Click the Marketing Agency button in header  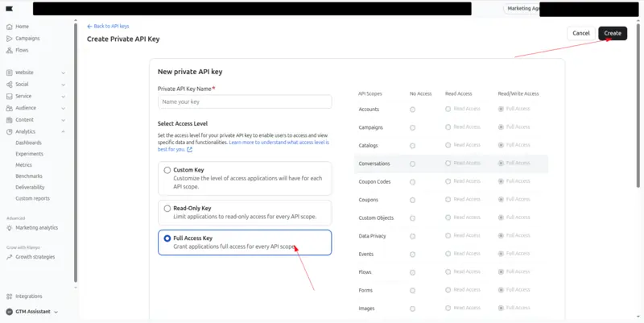[522, 9]
